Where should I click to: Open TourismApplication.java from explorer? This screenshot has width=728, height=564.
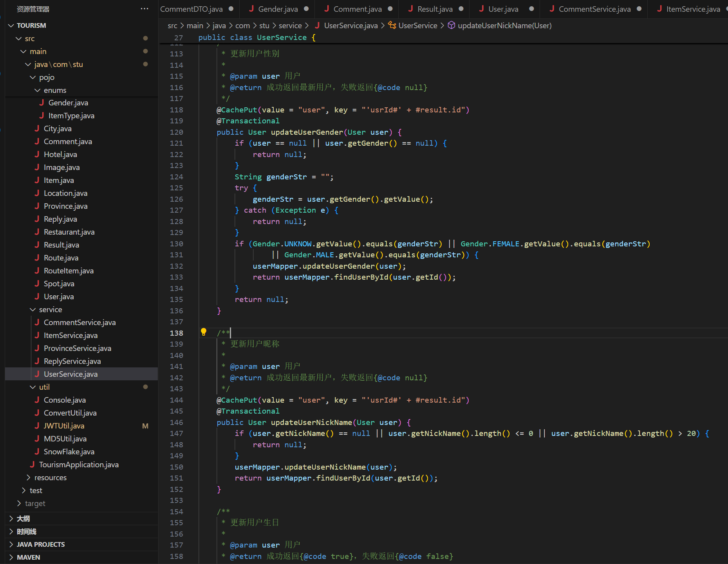pyautogui.click(x=79, y=465)
